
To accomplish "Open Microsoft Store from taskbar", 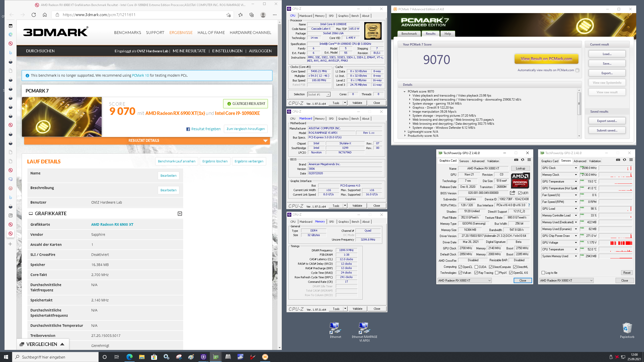I will coord(154,357).
